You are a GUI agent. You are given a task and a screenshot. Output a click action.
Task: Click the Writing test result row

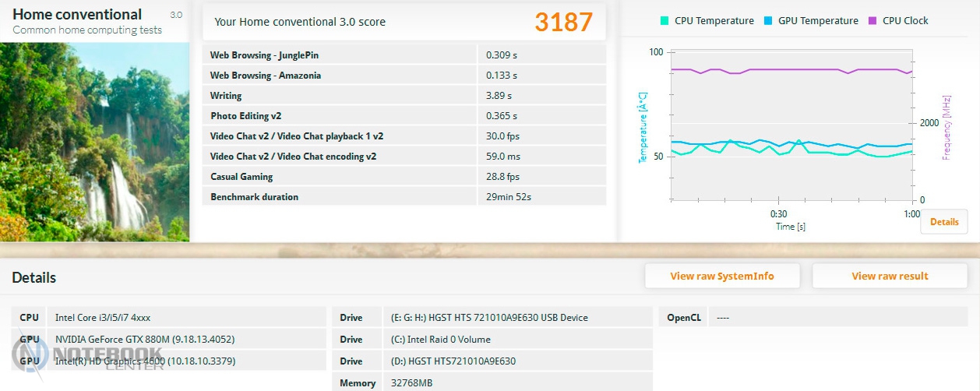pyautogui.click(x=404, y=96)
